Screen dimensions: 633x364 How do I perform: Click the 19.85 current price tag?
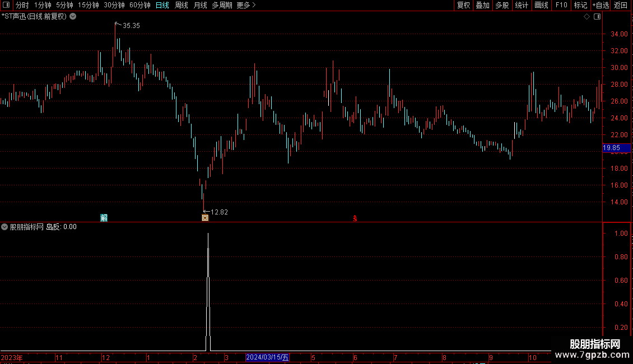click(x=616, y=148)
